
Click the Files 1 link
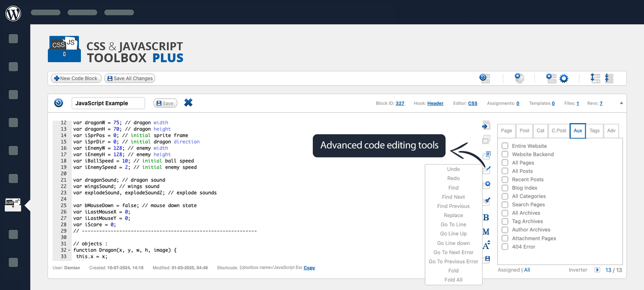[x=578, y=103]
